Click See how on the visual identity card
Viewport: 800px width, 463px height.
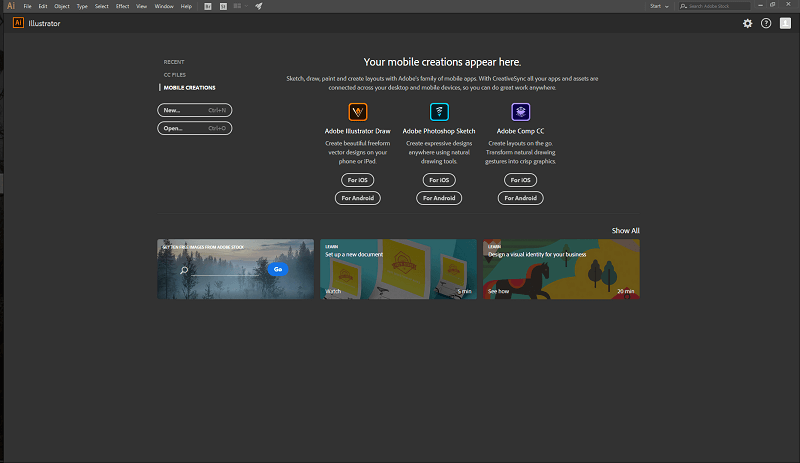coord(498,291)
